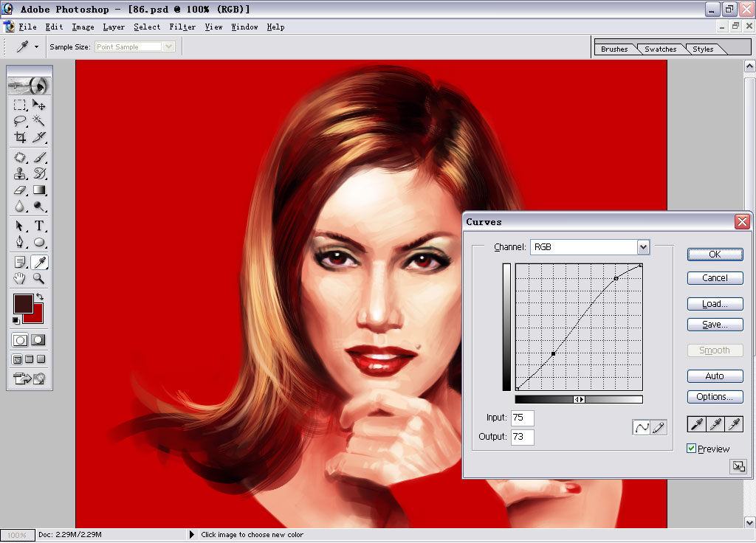Select the Blur tool

(20, 207)
